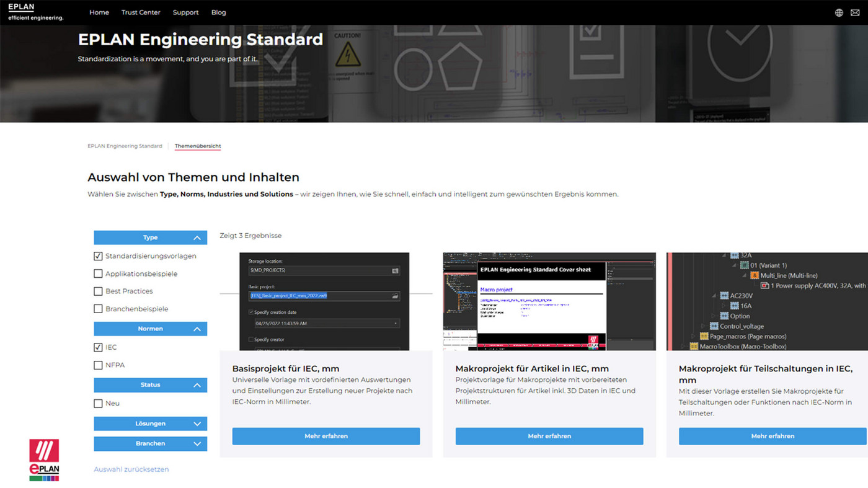Navigate to the Support menu item
Viewport: 868px width, 488px height.
[185, 12]
